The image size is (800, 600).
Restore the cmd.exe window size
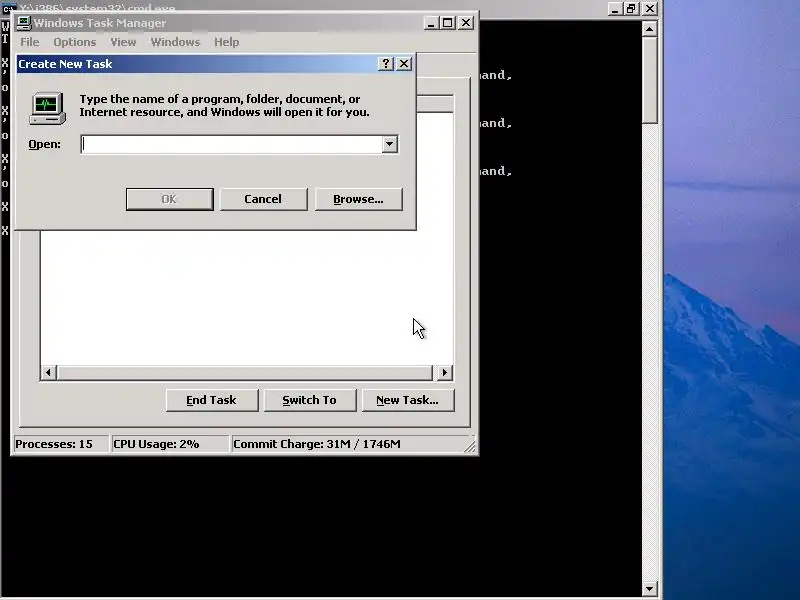[x=632, y=9]
